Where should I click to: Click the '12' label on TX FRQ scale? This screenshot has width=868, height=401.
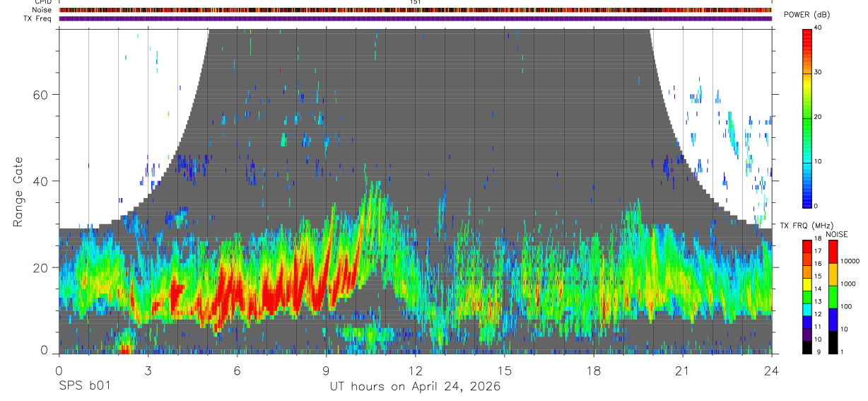(818, 314)
